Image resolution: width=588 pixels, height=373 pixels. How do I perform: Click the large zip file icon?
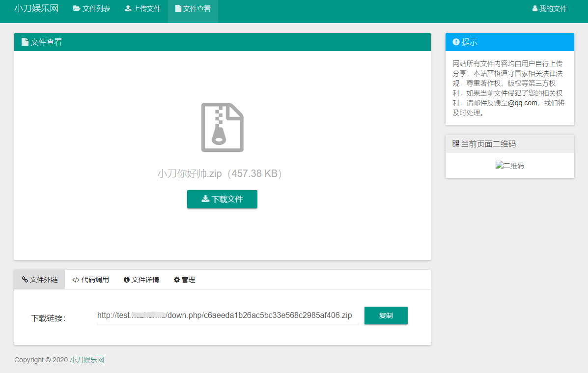tap(222, 127)
